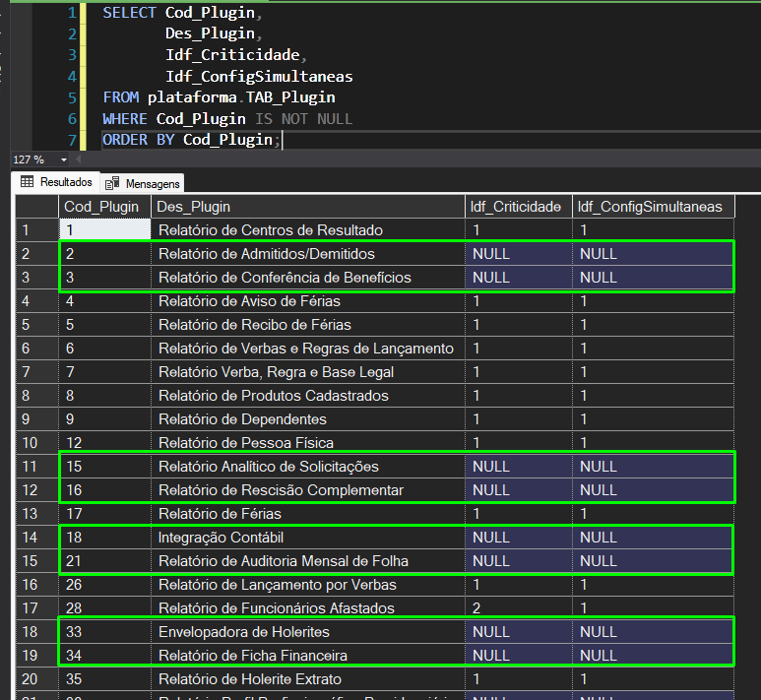Click Idf_Criticidade NULL for Admitidos/Demitidos row
This screenshot has height=700, width=761.
pos(519,254)
